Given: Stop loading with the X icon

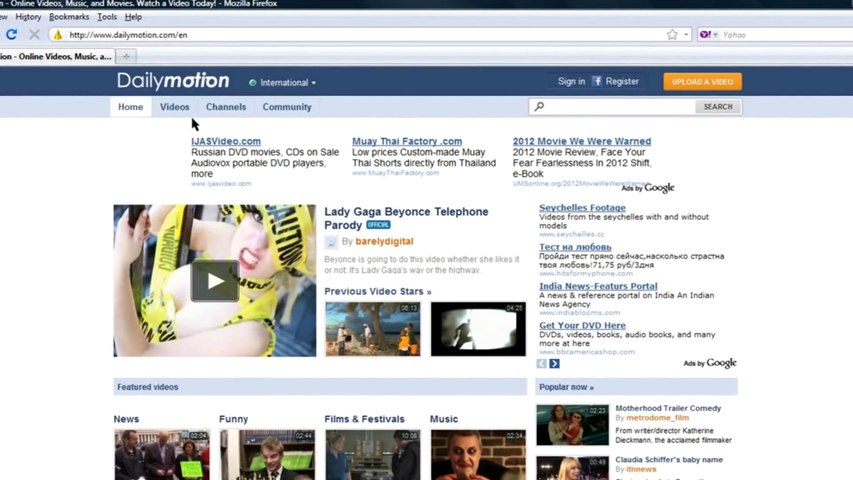Looking at the screenshot, I should tap(34, 35).
